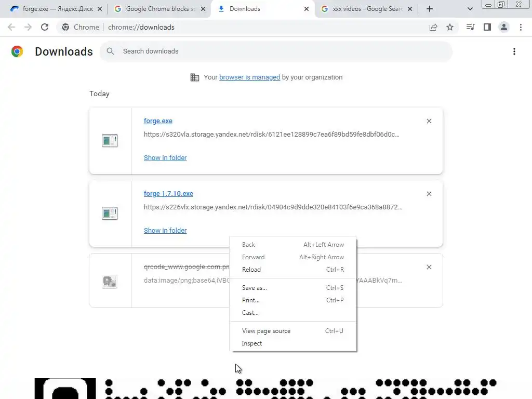532x399 pixels.
Task: Choose Reload from context menu
Action: click(x=293, y=270)
